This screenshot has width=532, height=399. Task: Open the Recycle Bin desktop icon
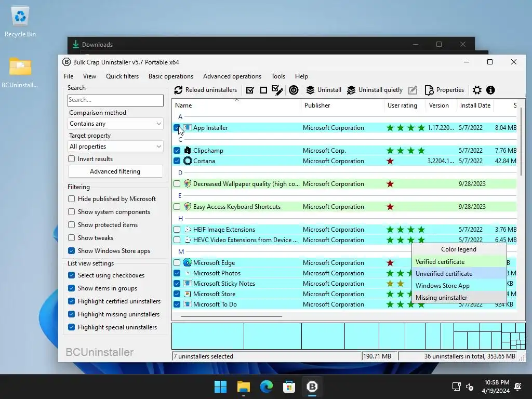[x=20, y=22]
